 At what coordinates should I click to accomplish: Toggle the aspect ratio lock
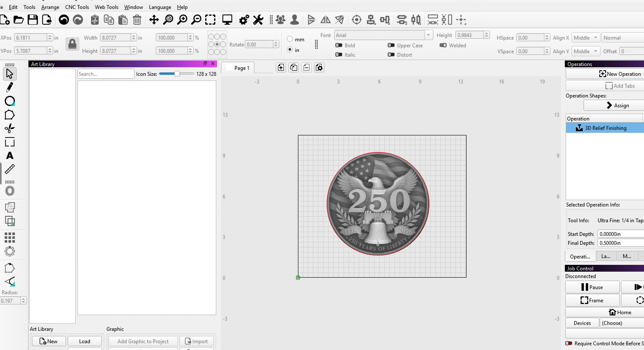[72, 44]
